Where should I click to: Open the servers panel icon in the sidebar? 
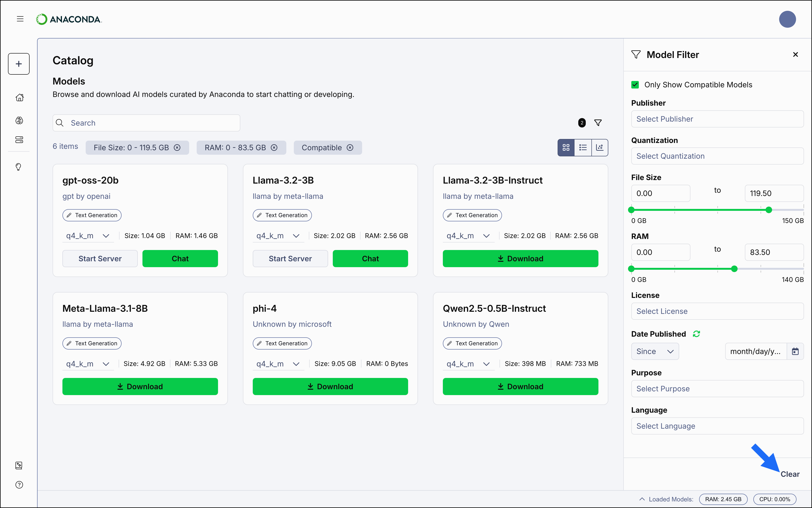coord(19,139)
